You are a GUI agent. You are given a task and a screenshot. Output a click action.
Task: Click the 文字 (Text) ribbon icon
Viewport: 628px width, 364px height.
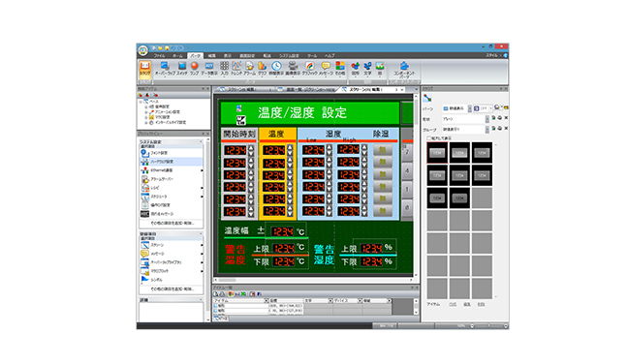pos(367,69)
